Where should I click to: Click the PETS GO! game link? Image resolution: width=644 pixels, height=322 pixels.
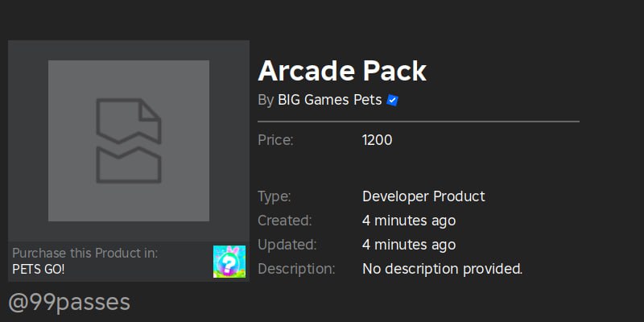click(38, 270)
